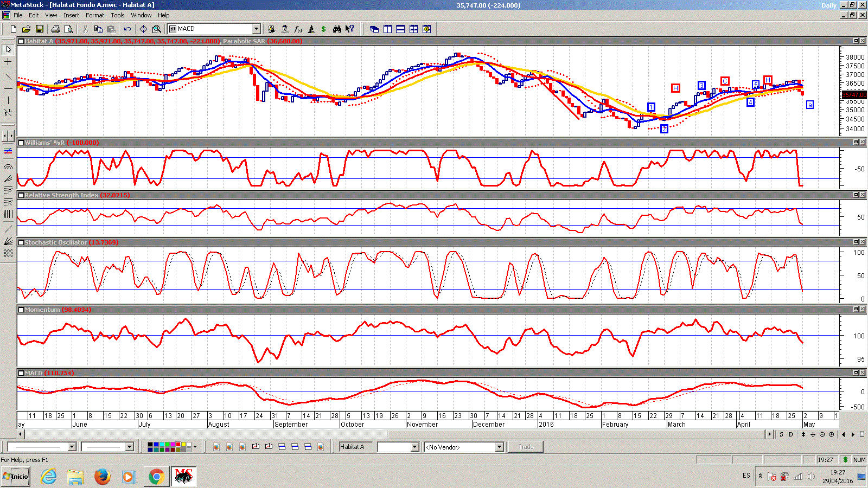Image resolution: width=868 pixels, height=488 pixels.
Task: Open the File menu
Action: (18, 15)
